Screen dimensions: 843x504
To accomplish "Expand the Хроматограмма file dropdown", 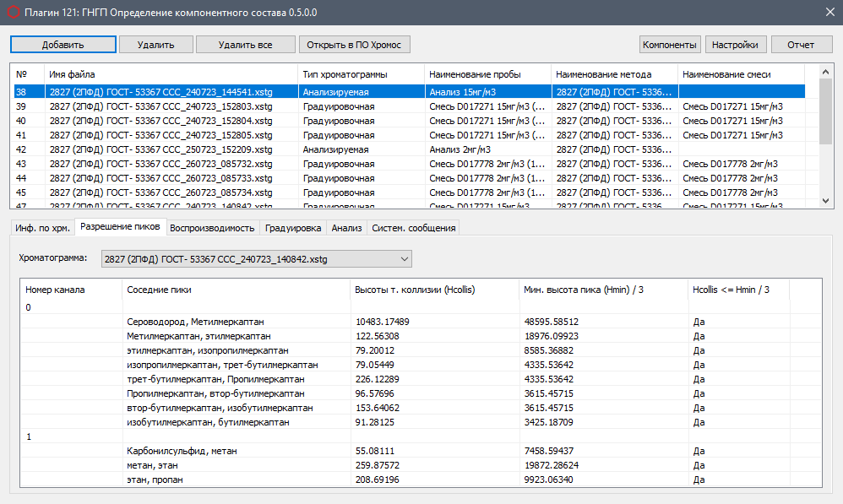I will 404,259.
